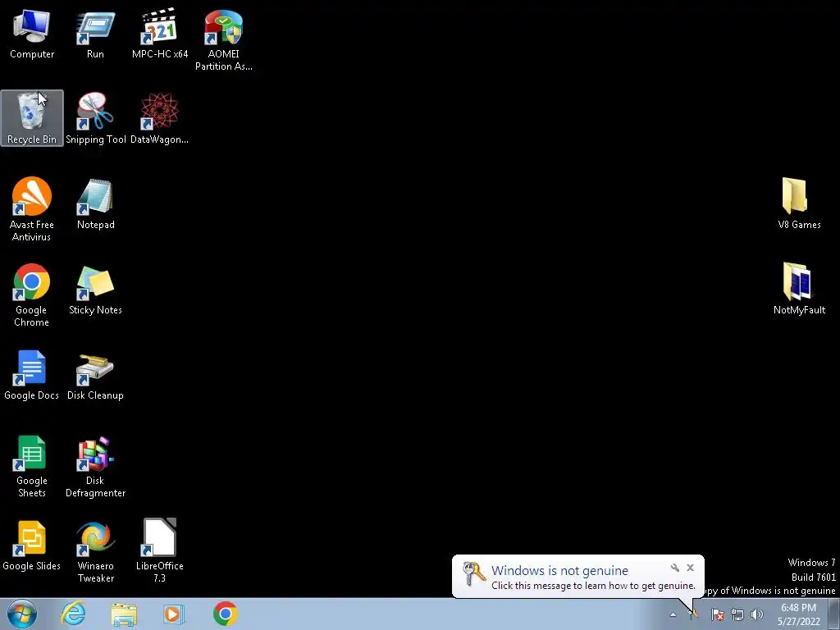Select AOMEI Partition Assistant shortcut
This screenshot has width=840, height=630.
click(x=223, y=40)
